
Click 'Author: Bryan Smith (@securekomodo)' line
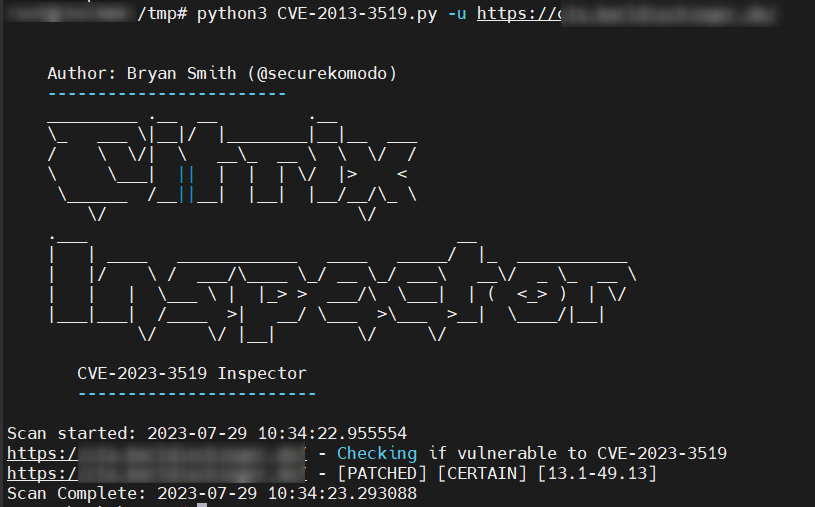click(x=222, y=73)
